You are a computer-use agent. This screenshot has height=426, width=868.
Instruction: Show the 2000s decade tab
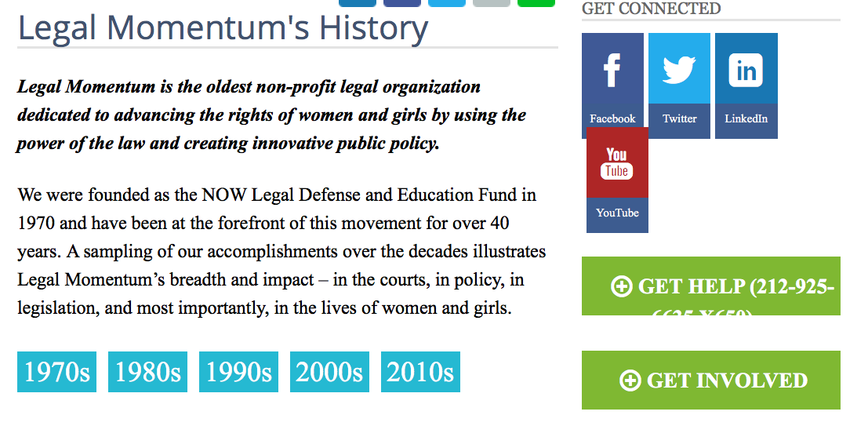[329, 372]
